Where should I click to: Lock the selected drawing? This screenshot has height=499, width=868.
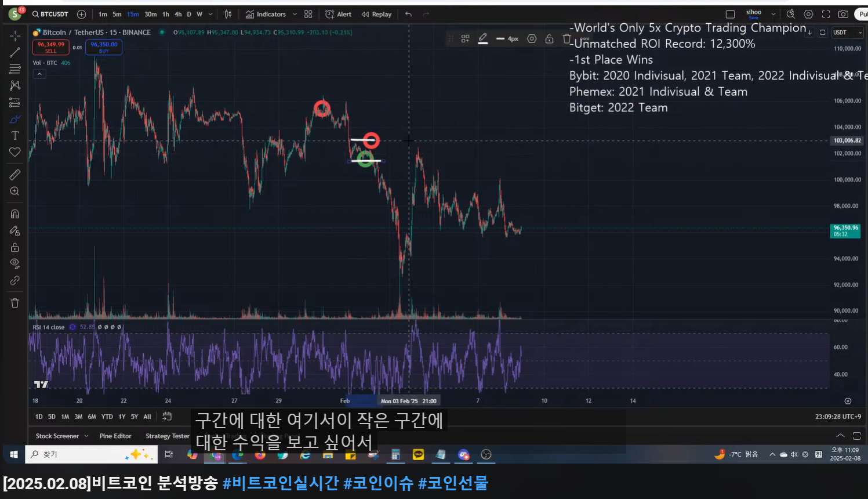(x=549, y=39)
